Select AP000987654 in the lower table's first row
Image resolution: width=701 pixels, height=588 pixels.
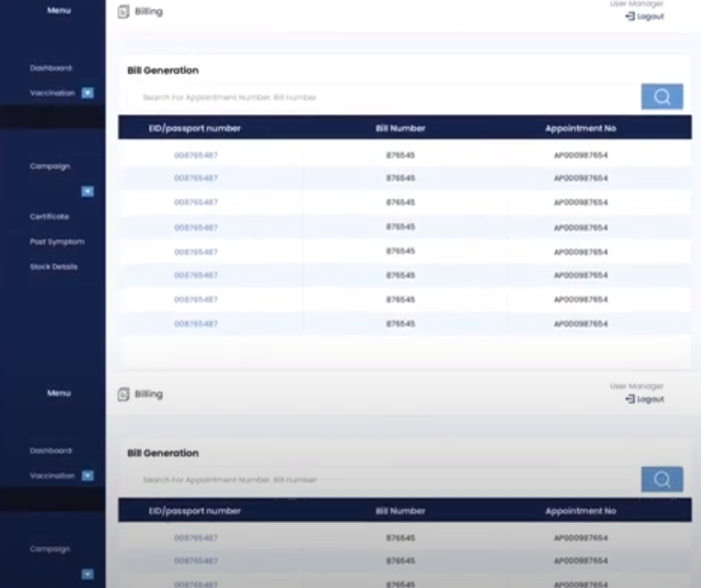coord(581,538)
